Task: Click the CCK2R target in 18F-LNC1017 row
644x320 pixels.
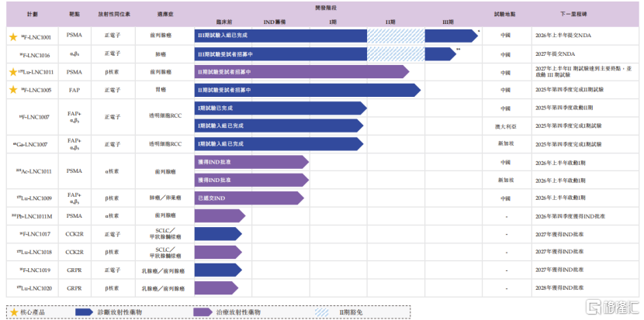Action: click(74, 234)
